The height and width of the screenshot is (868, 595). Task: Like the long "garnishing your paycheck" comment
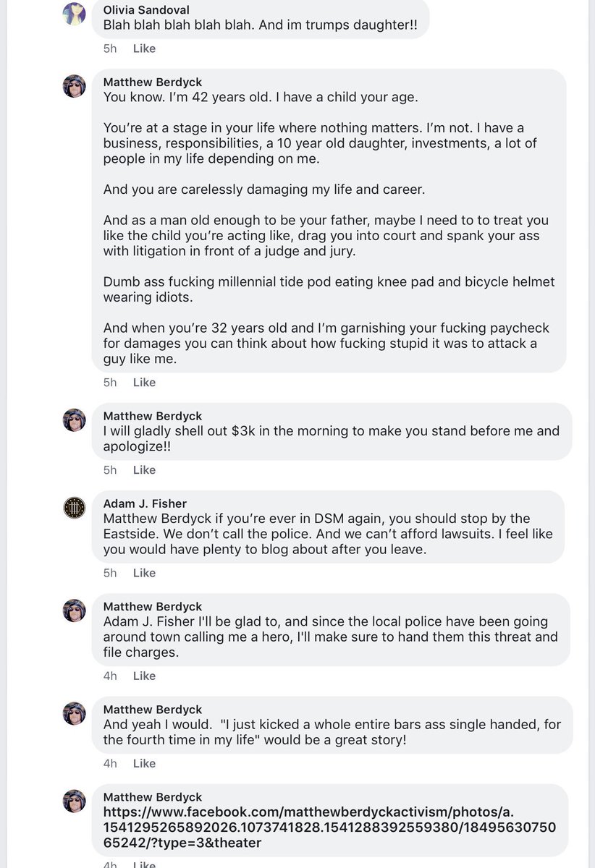144,382
